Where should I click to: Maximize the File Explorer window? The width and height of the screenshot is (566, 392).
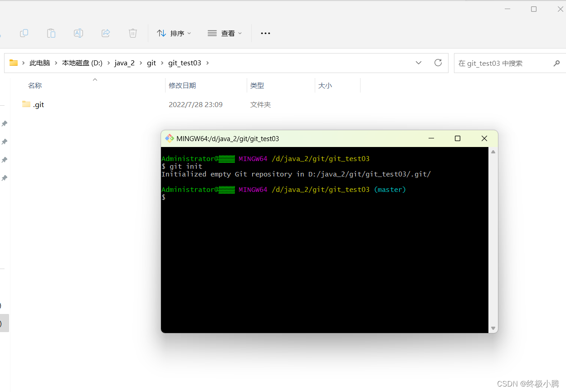click(x=534, y=9)
